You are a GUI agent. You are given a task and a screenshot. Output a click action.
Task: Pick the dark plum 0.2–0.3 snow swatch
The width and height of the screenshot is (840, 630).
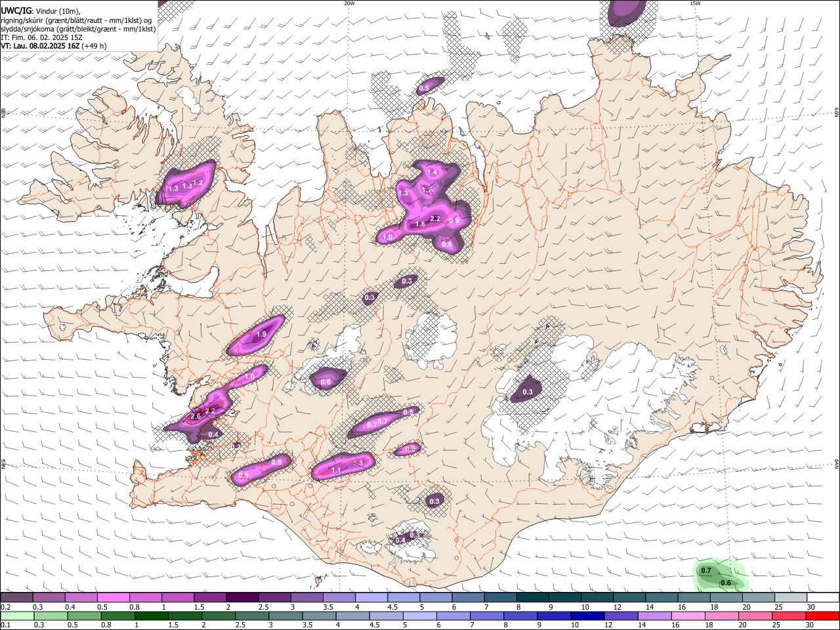(x=16, y=597)
